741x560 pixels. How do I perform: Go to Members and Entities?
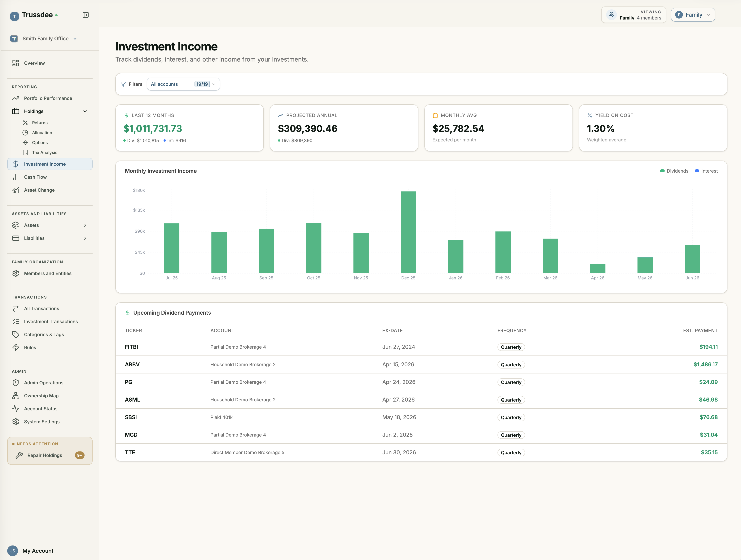pyautogui.click(x=50, y=274)
